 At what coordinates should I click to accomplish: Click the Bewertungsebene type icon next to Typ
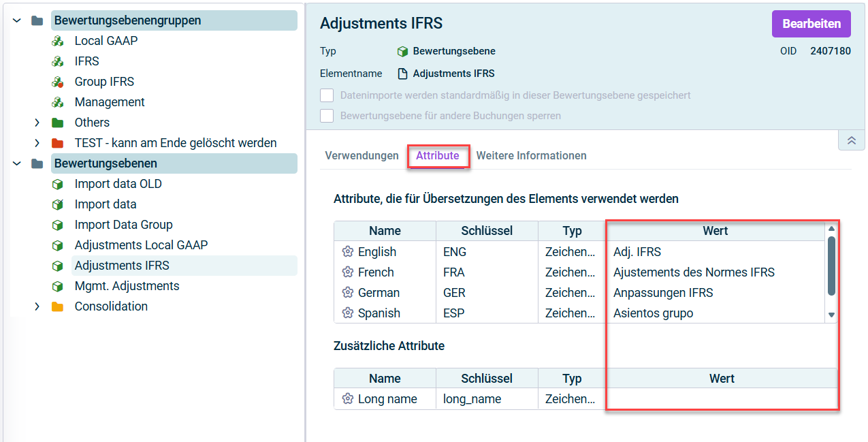click(402, 50)
